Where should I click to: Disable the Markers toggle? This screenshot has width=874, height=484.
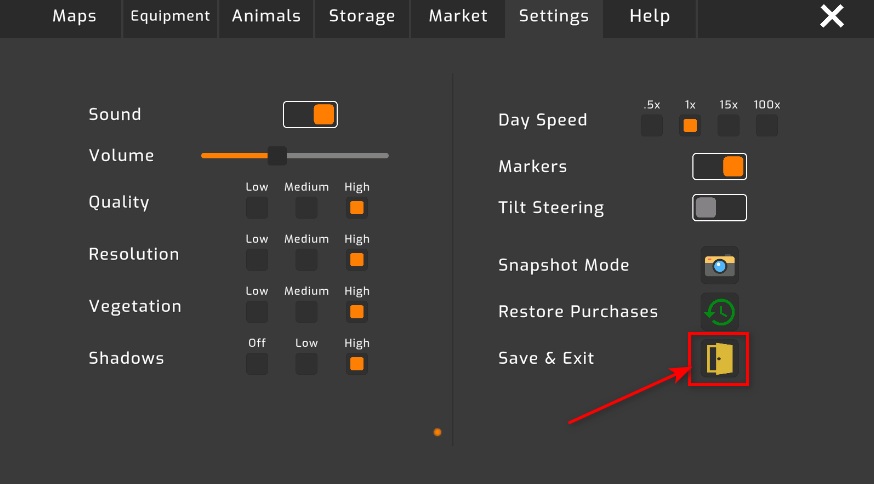(x=719, y=166)
